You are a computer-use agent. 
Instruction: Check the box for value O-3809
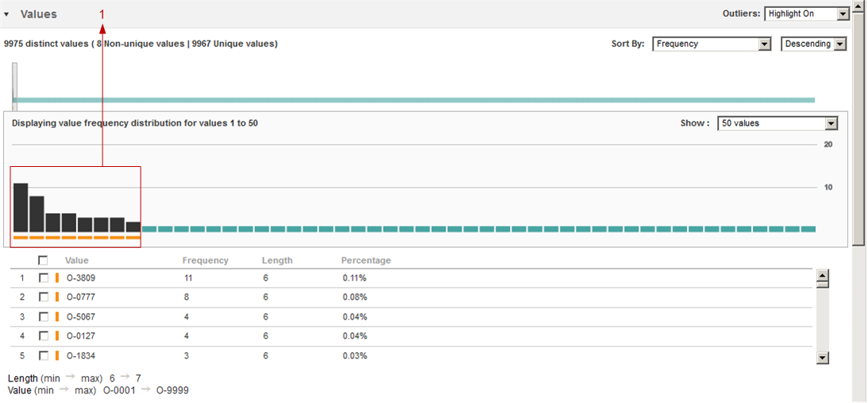click(44, 278)
